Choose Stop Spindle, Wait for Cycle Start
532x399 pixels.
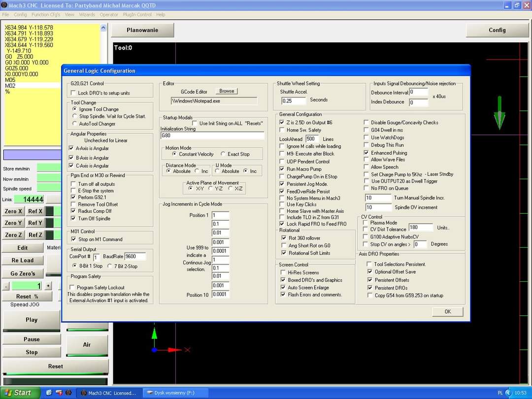(75, 116)
